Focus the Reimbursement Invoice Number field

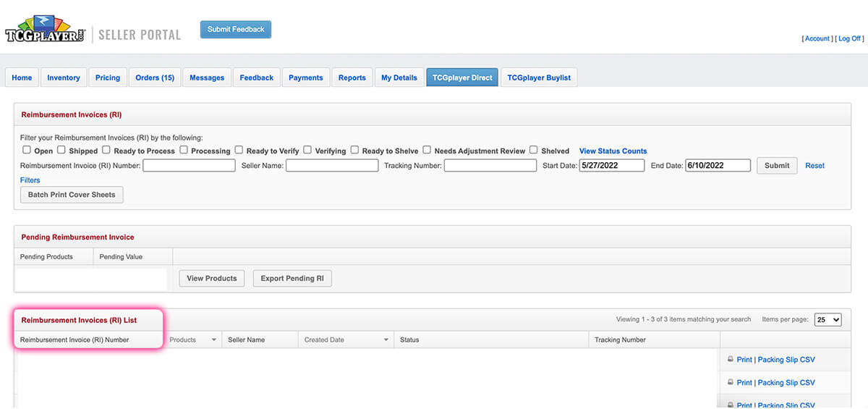[190, 165]
